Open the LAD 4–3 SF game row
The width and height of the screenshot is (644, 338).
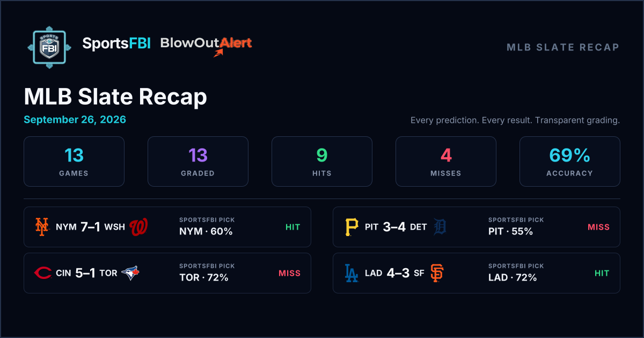477,273
